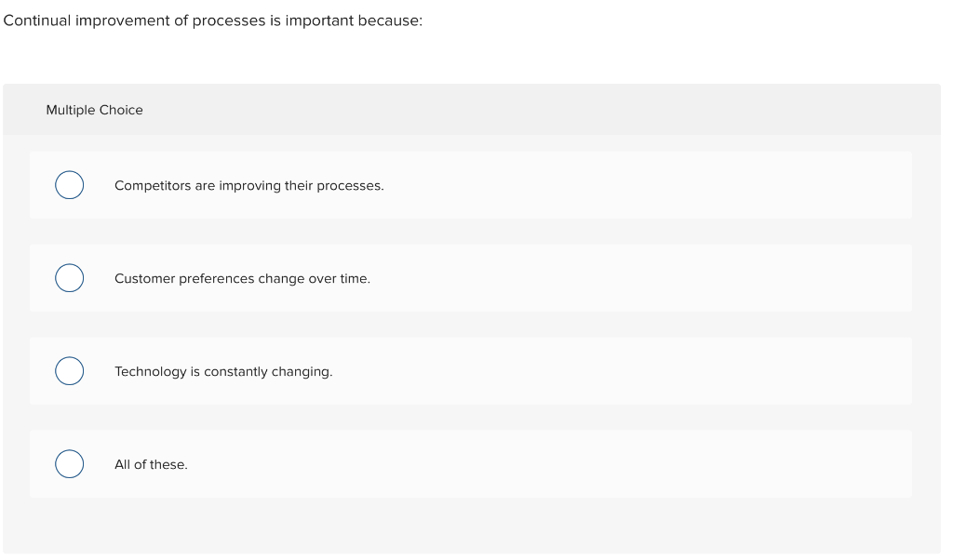Viewport: 953px width, 560px height.
Task: Click the 'Multiple Choice' header label
Action: [x=95, y=110]
